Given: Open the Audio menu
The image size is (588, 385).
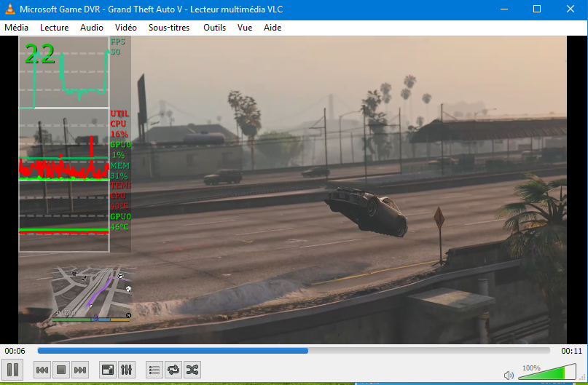Looking at the screenshot, I should tap(92, 28).
